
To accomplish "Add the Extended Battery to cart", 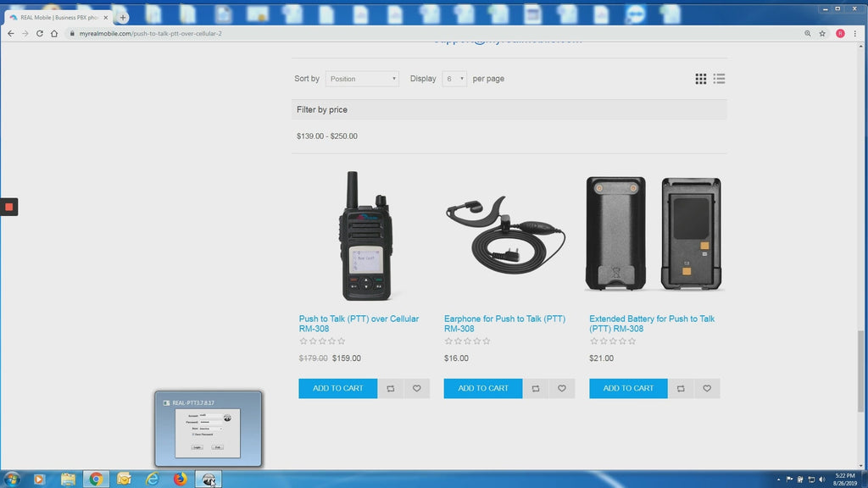I will (628, 388).
